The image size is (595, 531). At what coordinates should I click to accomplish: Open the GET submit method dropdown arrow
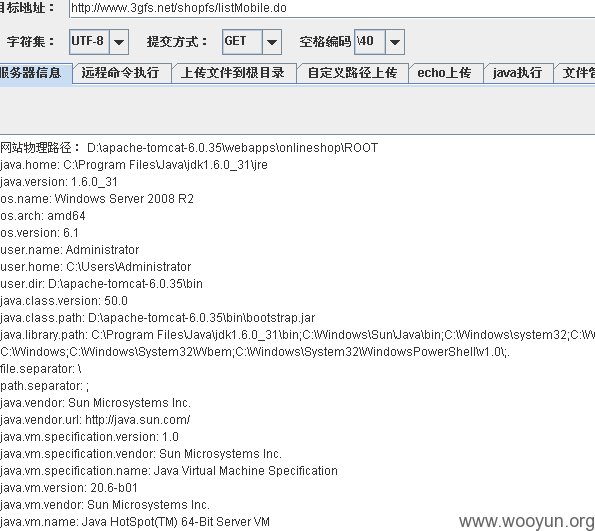coord(271,42)
